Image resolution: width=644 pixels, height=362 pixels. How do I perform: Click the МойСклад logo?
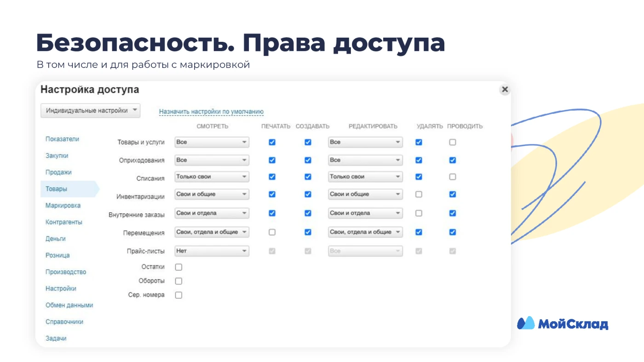coord(562,323)
